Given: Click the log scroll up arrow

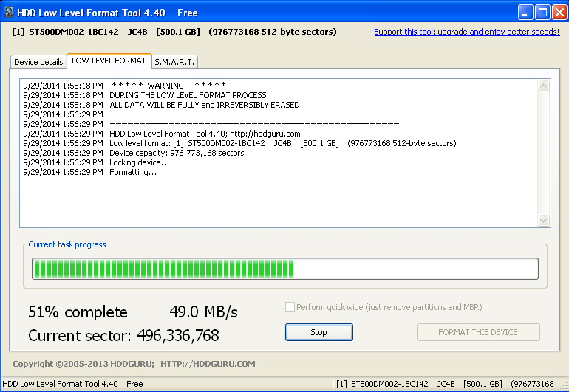Looking at the screenshot, I should coord(543,86).
